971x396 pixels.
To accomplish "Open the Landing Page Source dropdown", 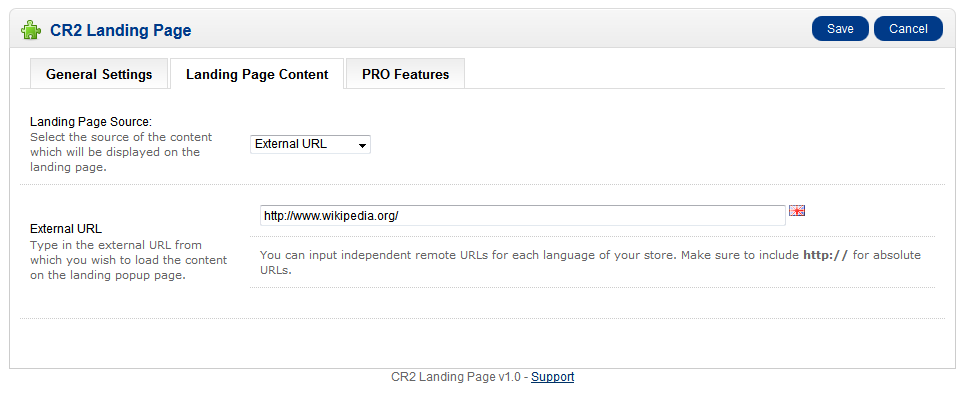I will click(310, 144).
